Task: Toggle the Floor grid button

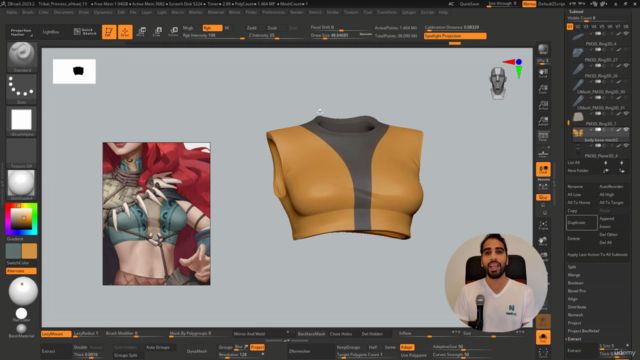Action: pyautogui.click(x=543, y=153)
